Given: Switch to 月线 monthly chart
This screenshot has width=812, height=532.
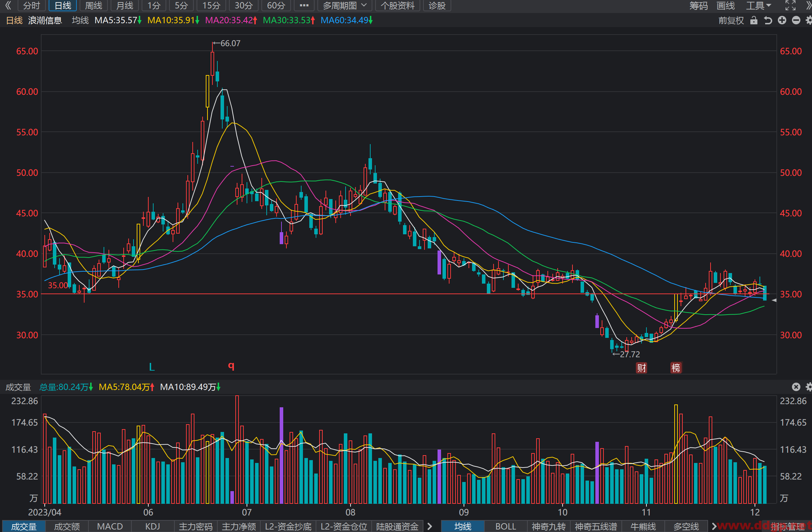Looking at the screenshot, I should click(x=125, y=5).
